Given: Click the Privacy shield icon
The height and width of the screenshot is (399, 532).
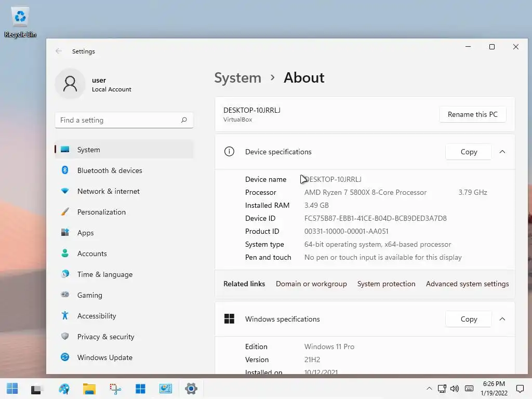Looking at the screenshot, I should tap(65, 337).
